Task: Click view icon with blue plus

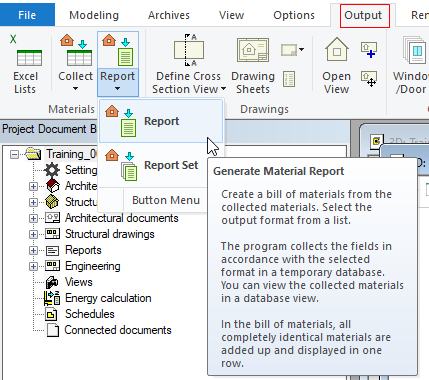Action: click(369, 50)
